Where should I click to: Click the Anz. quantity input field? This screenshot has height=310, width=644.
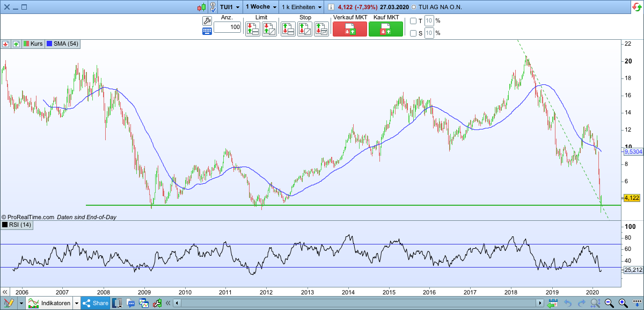228,27
